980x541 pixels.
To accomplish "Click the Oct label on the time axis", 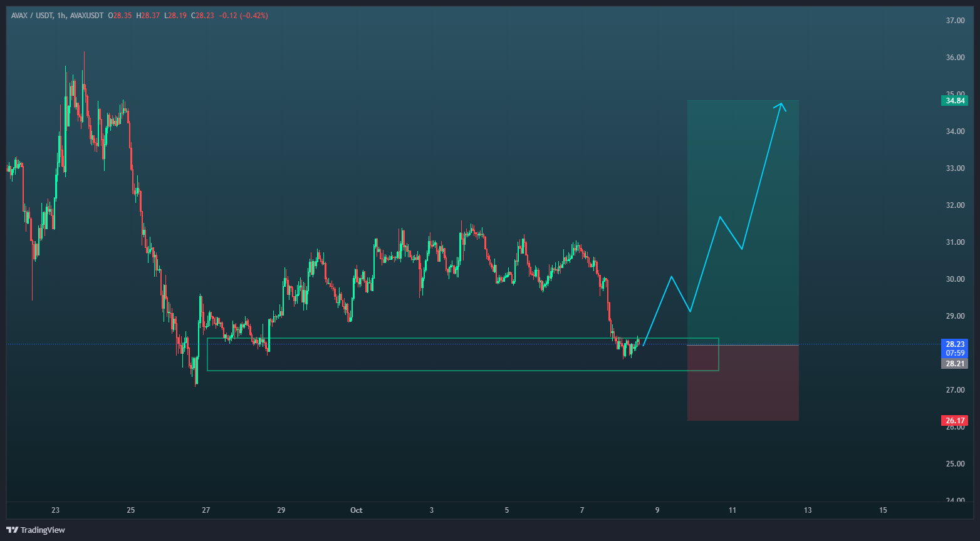I will pyautogui.click(x=356, y=510).
